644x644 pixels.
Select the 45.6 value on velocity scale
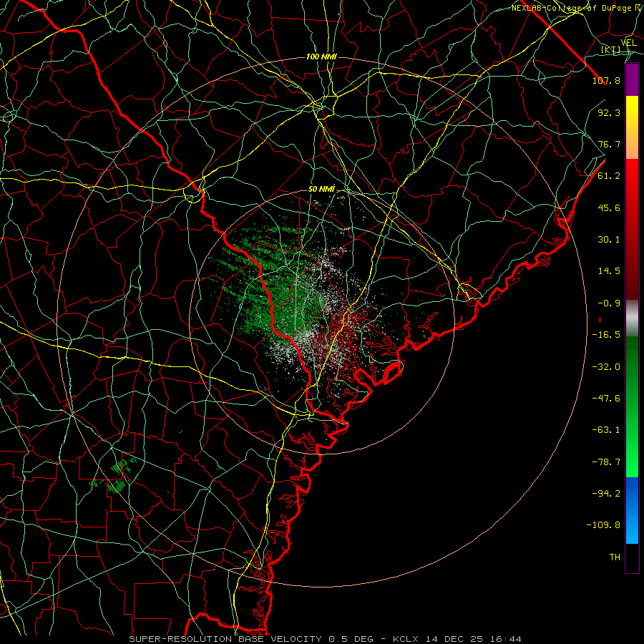tap(609, 208)
